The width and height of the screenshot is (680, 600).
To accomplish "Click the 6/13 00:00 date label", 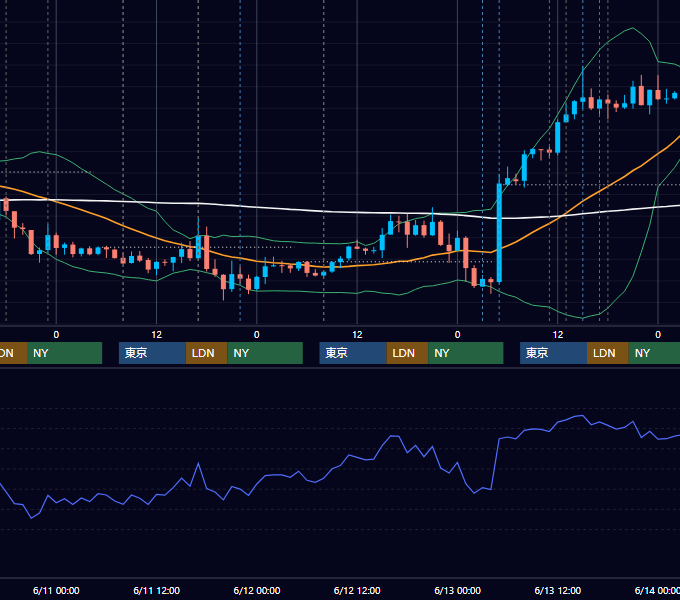I will 458,590.
